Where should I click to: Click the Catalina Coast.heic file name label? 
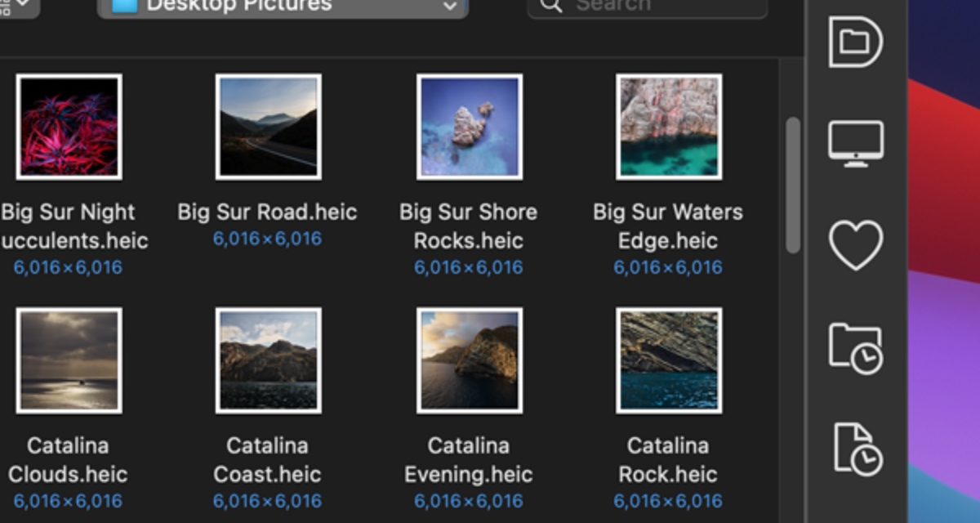click(267, 460)
